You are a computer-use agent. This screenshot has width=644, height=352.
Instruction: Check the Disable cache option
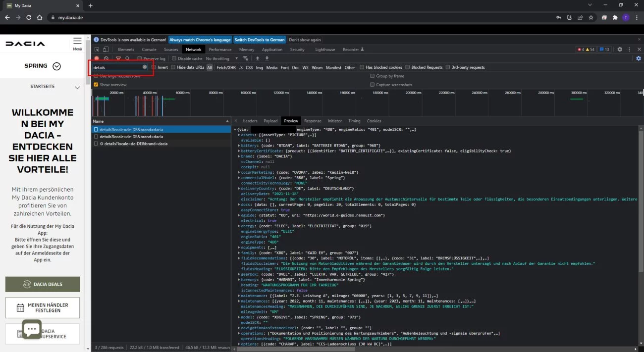(174, 58)
